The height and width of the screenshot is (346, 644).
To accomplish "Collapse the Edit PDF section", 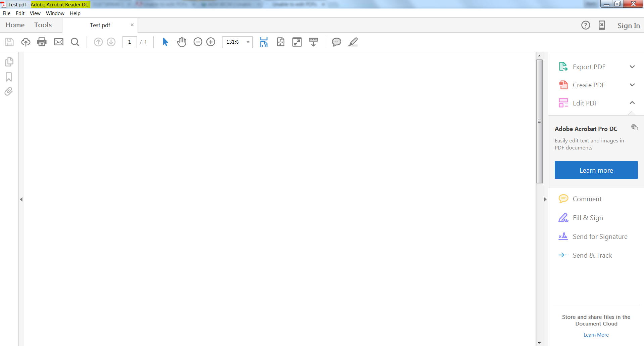I will (x=632, y=103).
